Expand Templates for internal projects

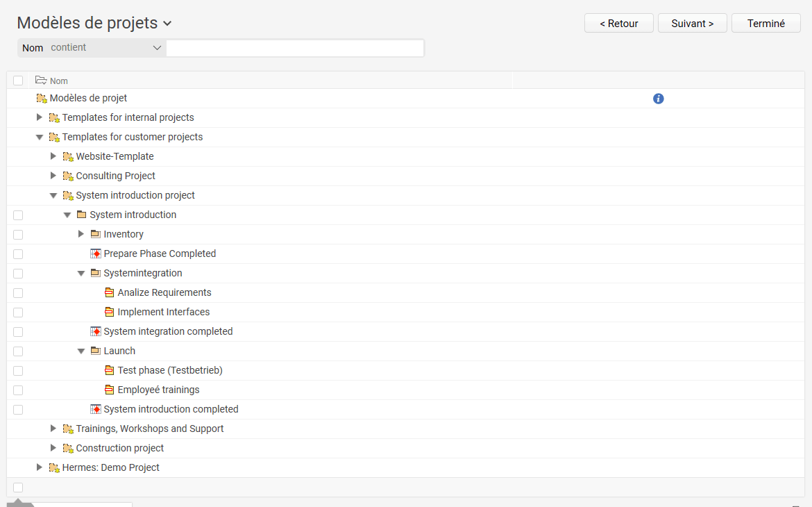(x=40, y=117)
